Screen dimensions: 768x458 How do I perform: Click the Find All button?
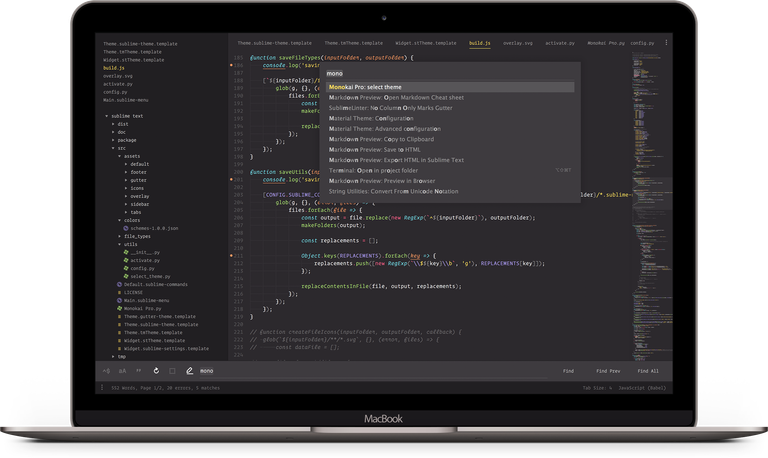click(648, 371)
